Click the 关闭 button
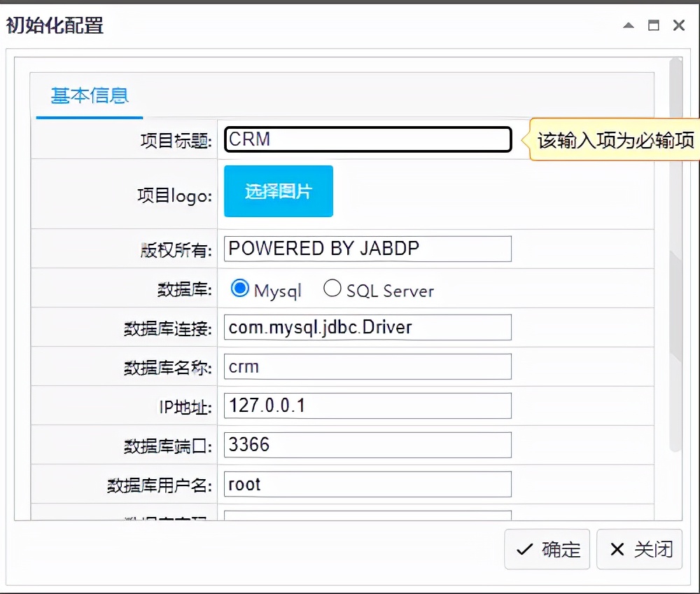This screenshot has width=700, height=594. pos(640,549)
